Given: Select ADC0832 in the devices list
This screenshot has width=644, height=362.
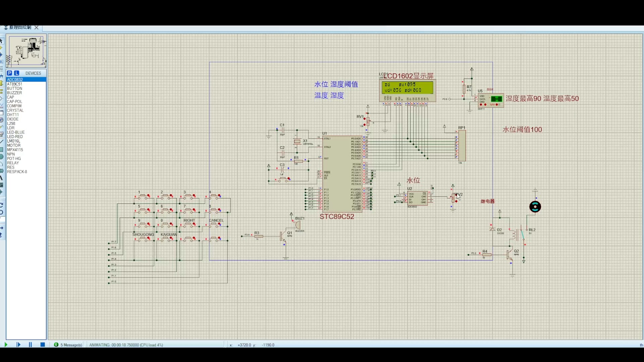Looking at the screenshot, I should [26, 79].
